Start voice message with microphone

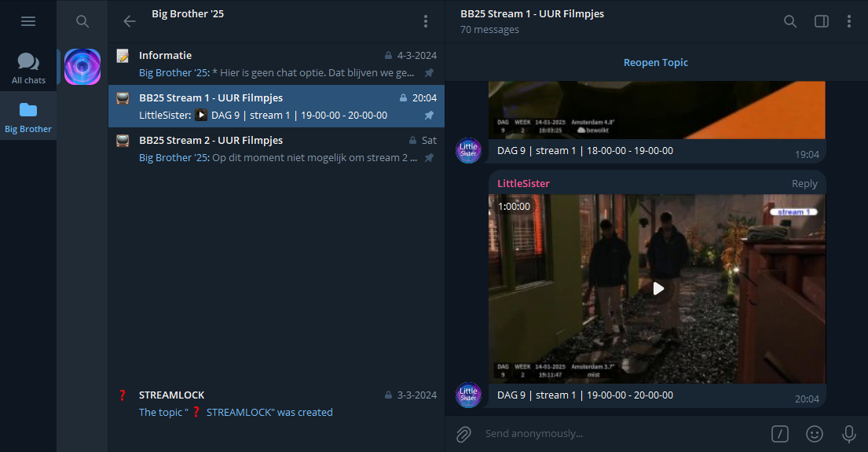click(x=848, y=434)
